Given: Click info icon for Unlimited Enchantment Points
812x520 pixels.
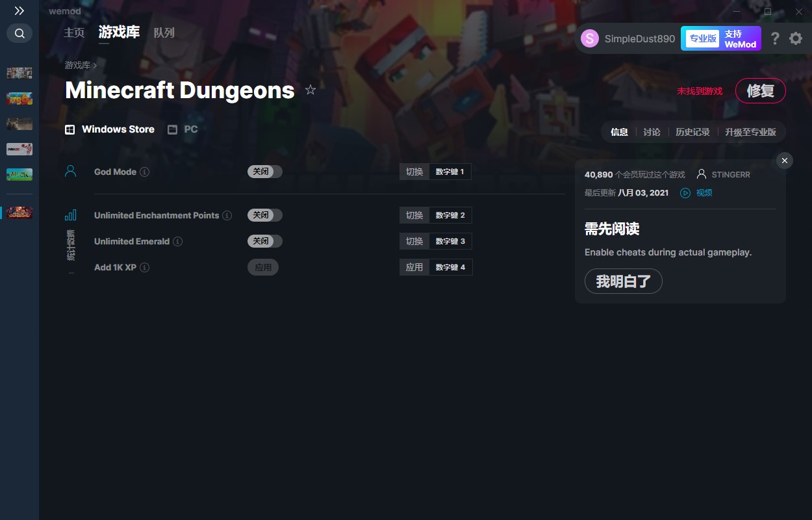Looking at the screenshot, I should pyautogui.click(x=227, y=216).
